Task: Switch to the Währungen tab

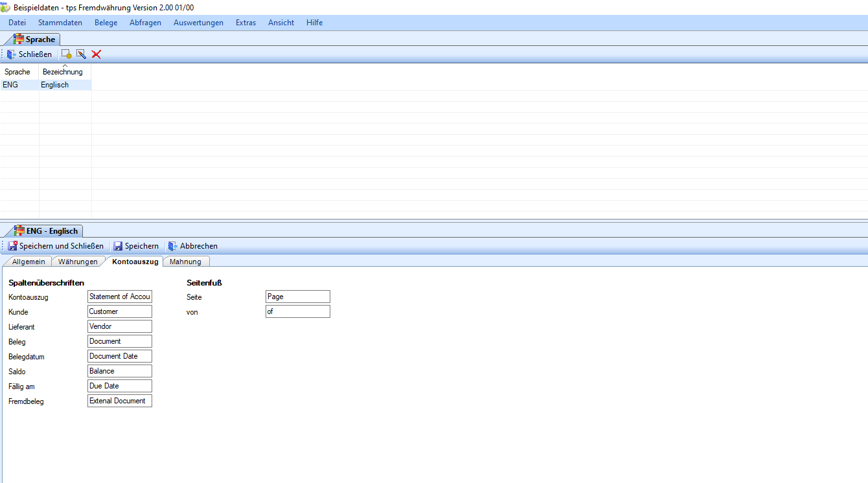Action: tap(78, 262)
